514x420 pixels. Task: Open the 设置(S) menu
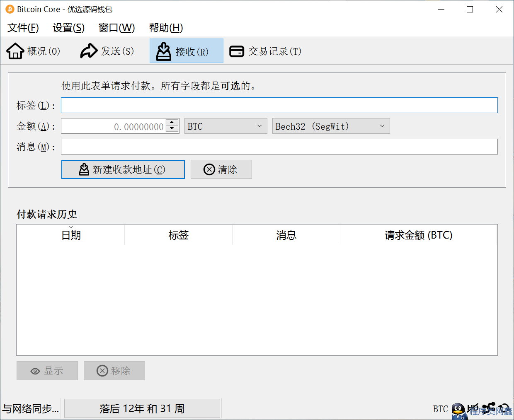(x=68, y=28)
